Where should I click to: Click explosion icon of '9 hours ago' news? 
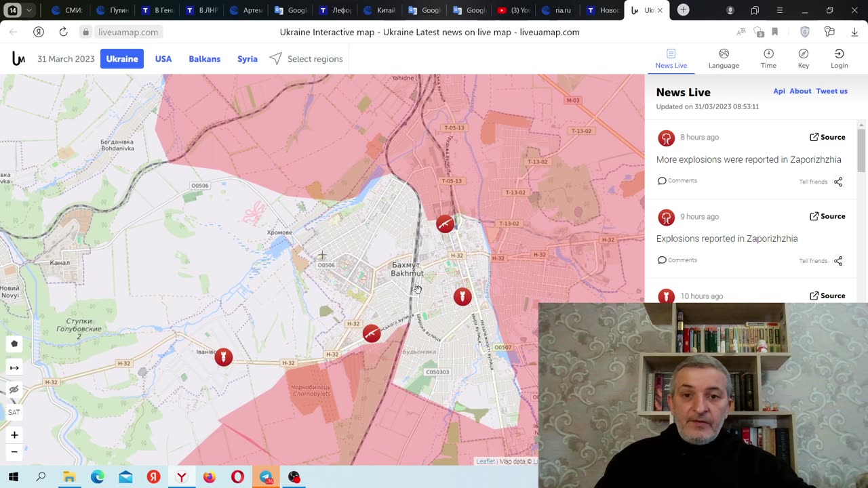pos(666,217)
